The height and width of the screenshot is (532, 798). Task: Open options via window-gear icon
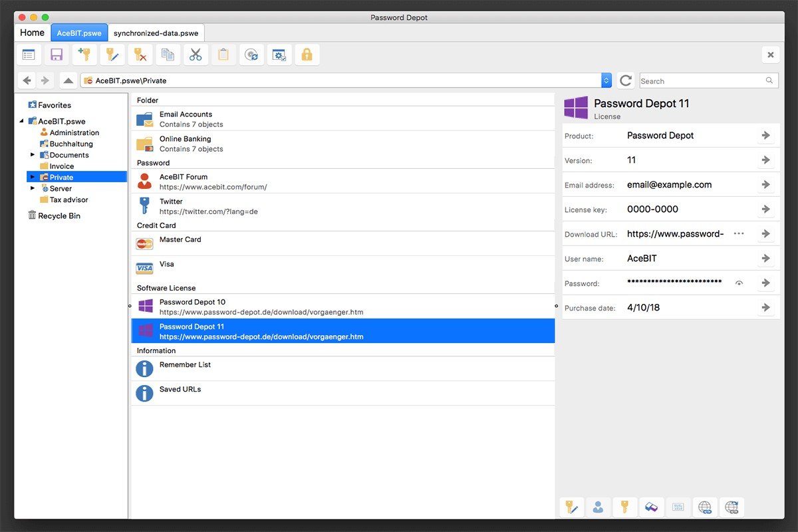279,55
